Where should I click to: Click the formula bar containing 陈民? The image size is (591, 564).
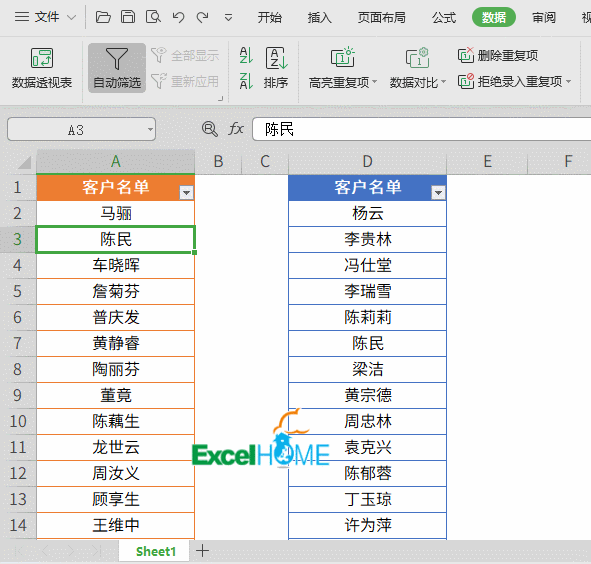[421, 129]
